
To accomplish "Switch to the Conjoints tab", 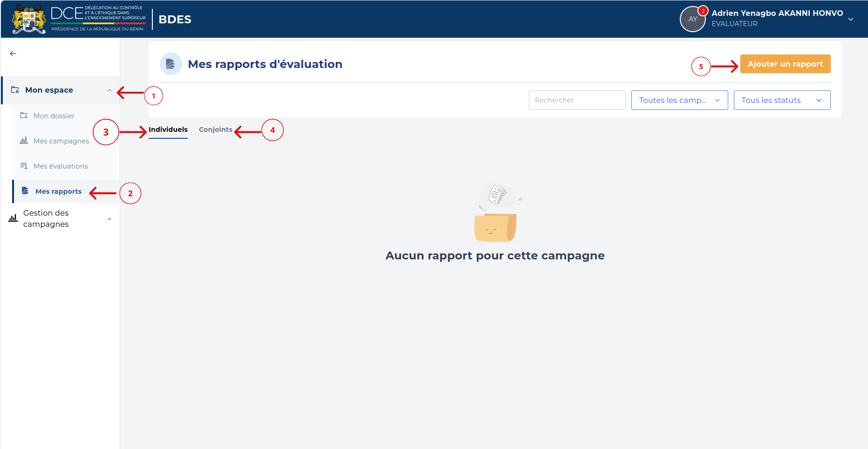I will click(x=216, y=129).
